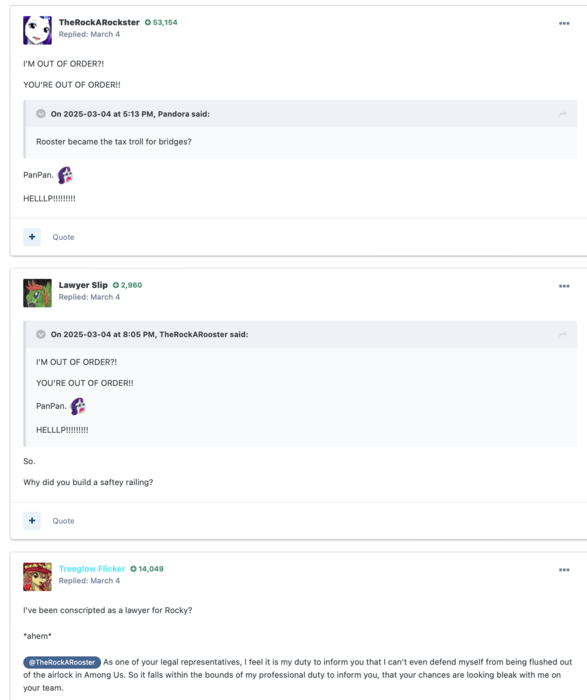Viewport: 587px width, 700px height.
Task: View TheRockARockster's avatar image
Action: (37, 30)
